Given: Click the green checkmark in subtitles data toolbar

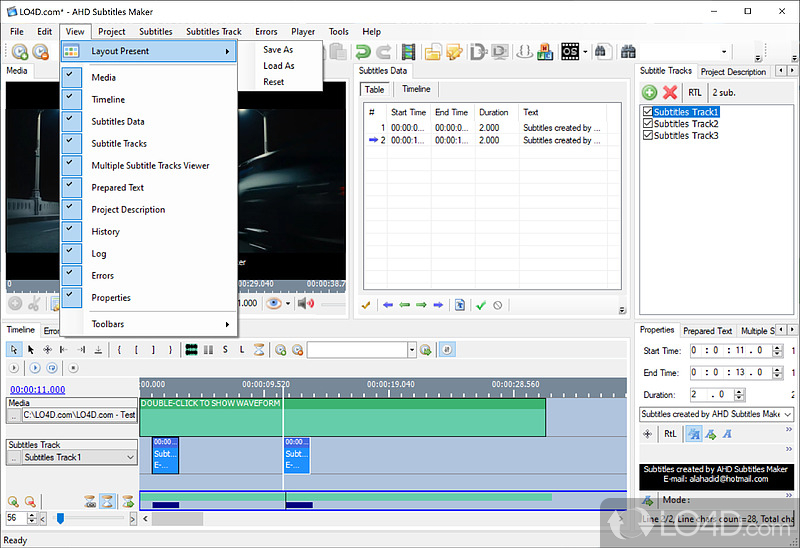Looking at the screenshot, I should (481, 305).
